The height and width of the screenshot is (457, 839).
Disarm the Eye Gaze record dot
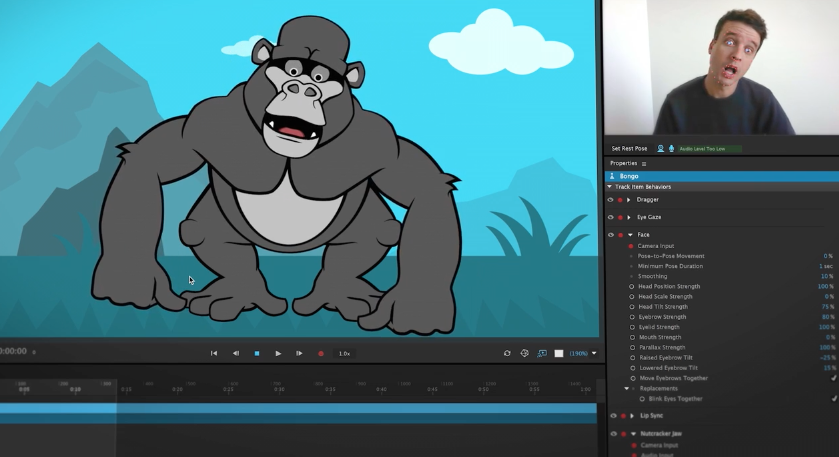pos(620,218)
